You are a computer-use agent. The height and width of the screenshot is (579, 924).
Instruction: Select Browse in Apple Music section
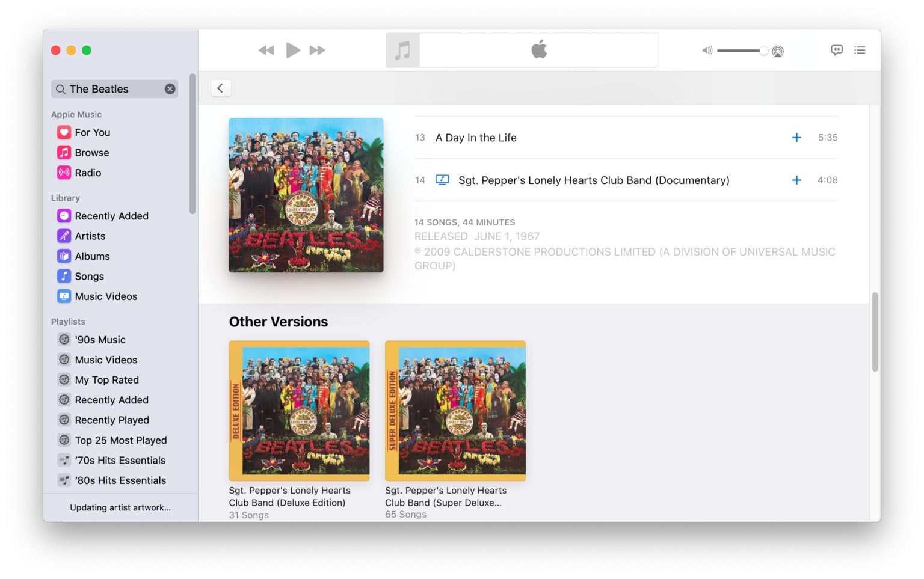(x=91, y=153)
